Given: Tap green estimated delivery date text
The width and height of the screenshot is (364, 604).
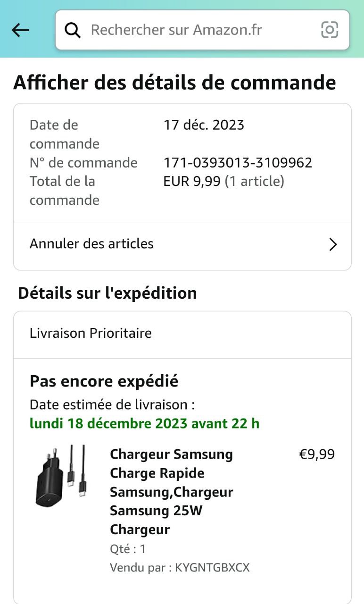Looking at the screenshot, I should tap(144, 423).
